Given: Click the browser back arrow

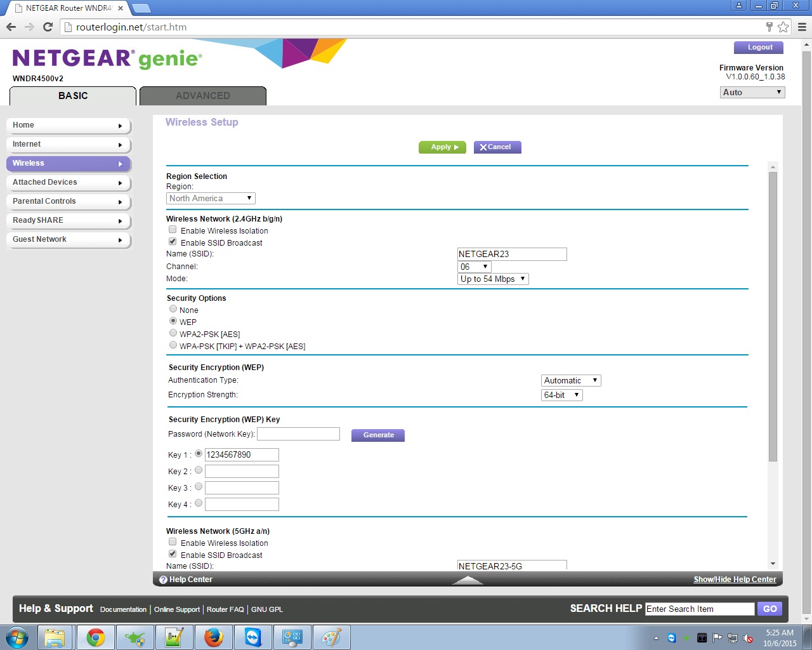Looking at the screenshot, I should point(11,27).
